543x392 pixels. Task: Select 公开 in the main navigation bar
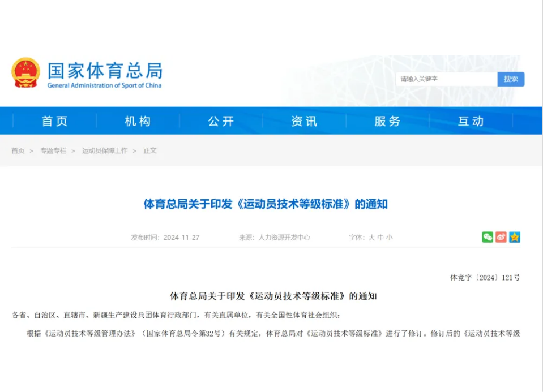pyautogui.click(x=221, y=121)
